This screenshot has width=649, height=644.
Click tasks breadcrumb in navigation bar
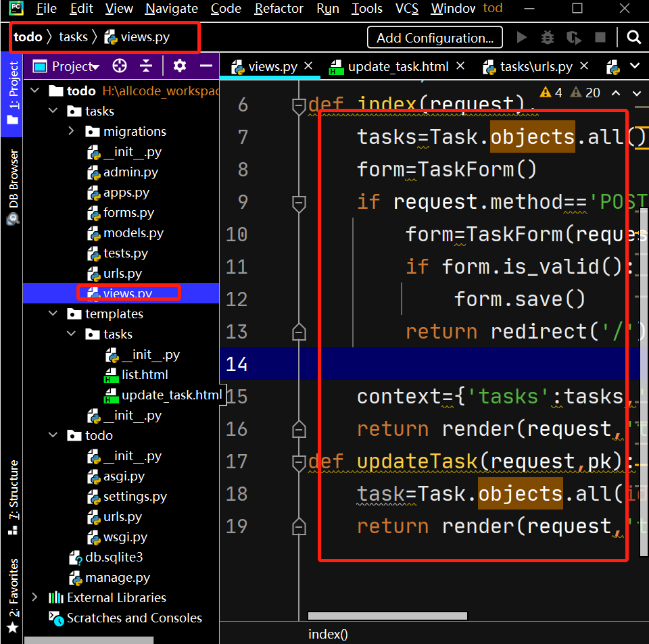[73, 36]
